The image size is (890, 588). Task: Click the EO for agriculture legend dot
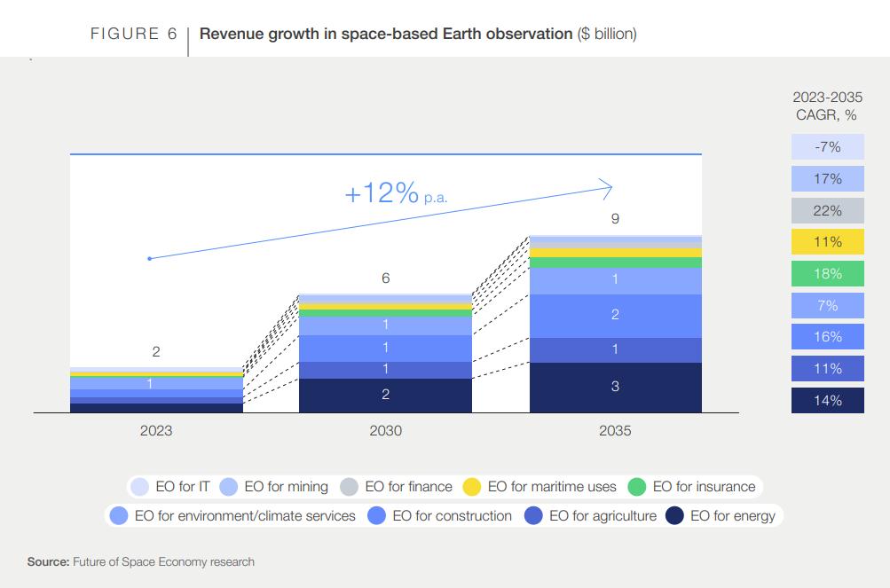click(533, 516)
